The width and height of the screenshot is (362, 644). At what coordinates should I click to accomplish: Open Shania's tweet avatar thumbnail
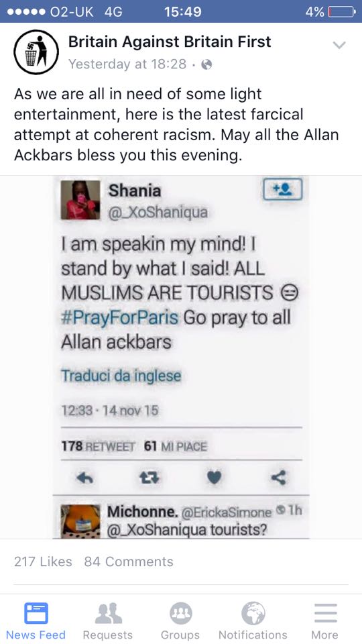click(x=80, y=200)
